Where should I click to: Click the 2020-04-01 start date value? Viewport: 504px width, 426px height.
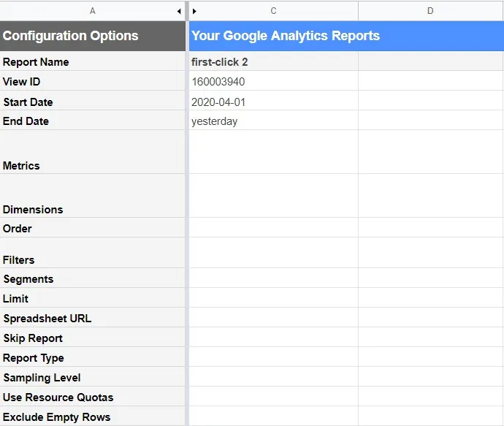click(273, 101)
